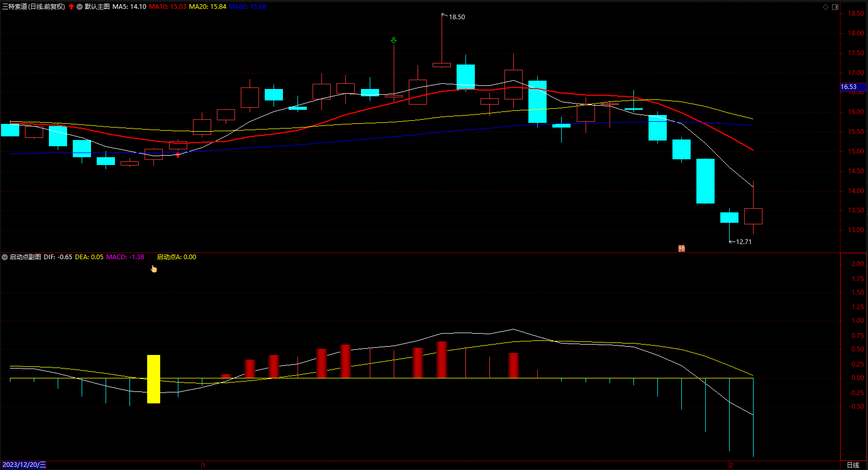The width and height of the screenshot is (868, 470).
Task: Click the 启动点A: 0.00 value
Action: 177,257
